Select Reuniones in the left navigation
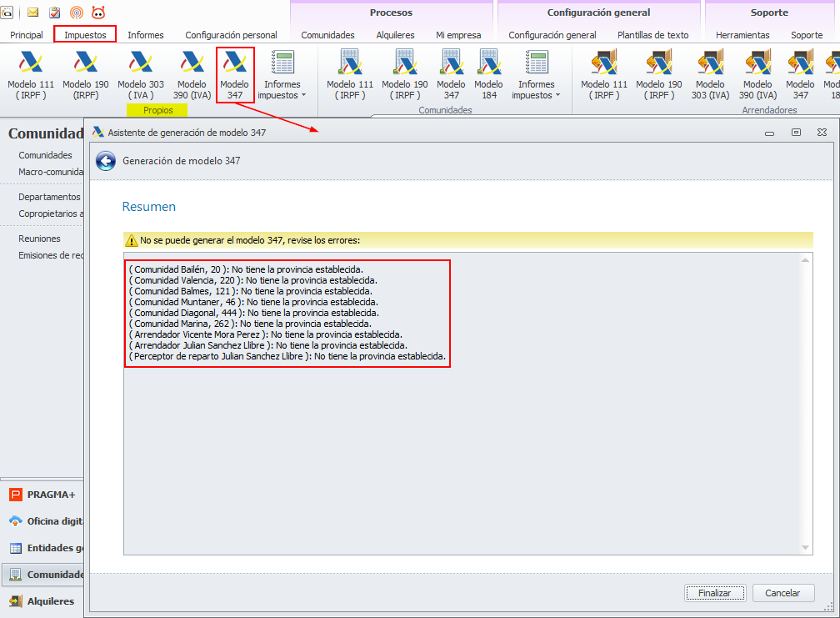This screenshot has width=840, height=618. point(39,239)
